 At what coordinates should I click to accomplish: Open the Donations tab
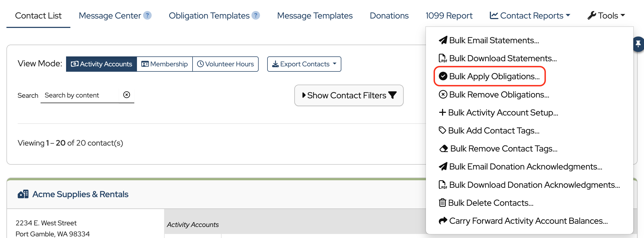pos(389,16)
